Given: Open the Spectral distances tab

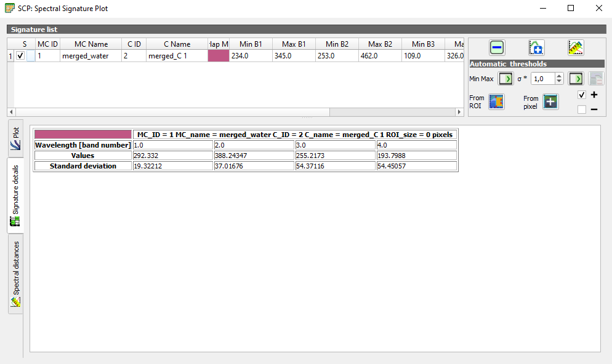Looking at the screenshot, I should [x=15, y=274].
